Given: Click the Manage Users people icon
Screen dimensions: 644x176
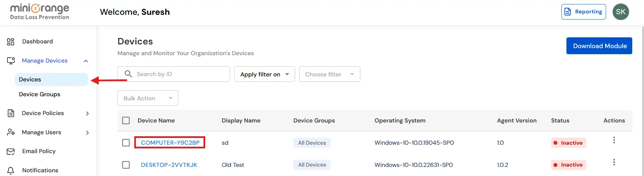Looking at the screenshot, I should tap(11, 132).
